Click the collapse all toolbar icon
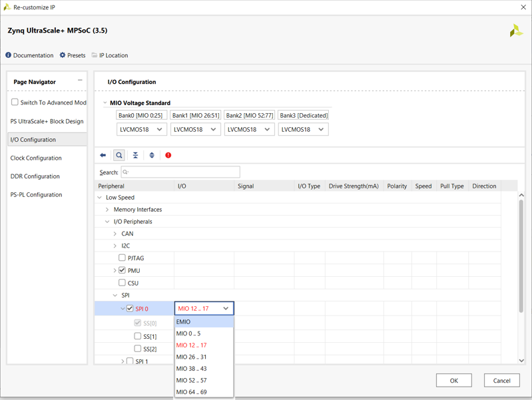The width and height of the screenshot is (532, 400). (x=135, y=155)
